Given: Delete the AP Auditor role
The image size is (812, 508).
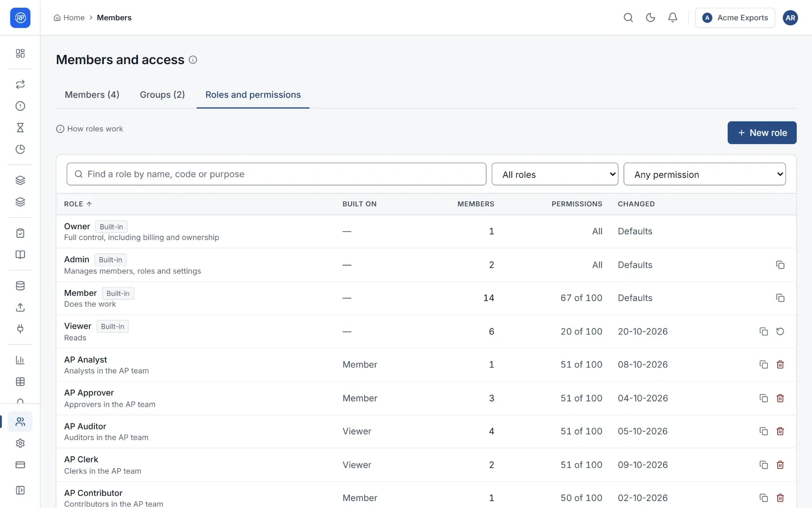Looking at the screenshot, I should click(x=780, y=431).
